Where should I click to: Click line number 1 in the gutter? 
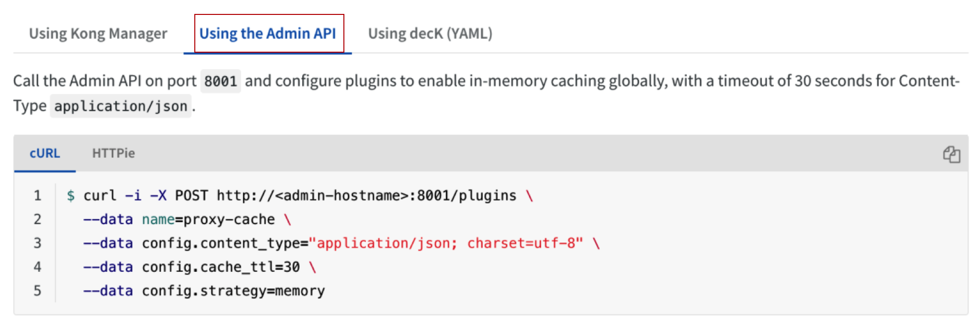coord(37,195)
